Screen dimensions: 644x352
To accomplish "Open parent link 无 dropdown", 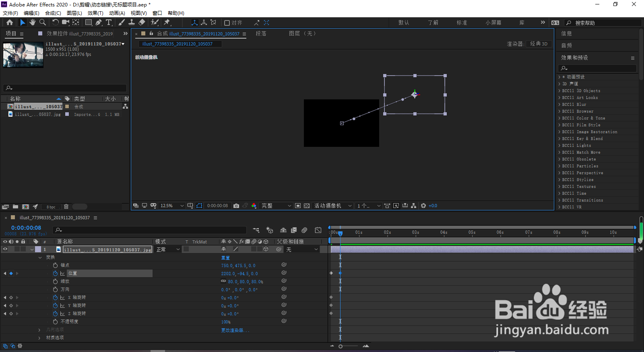I will (302, 249).
